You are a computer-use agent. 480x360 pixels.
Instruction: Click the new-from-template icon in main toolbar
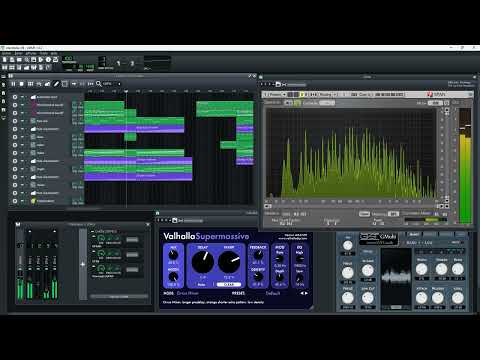(12, 60)
